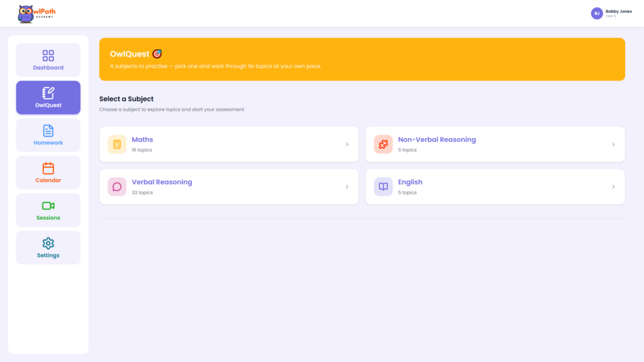Image resolution: width=644 pixels, height=362 pixels.
Task: Expand the Maths card chevron
Action: (347, 145)
